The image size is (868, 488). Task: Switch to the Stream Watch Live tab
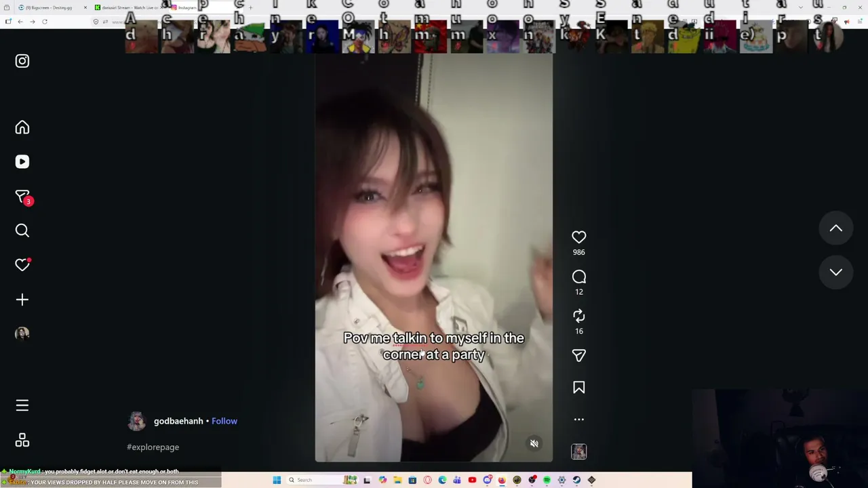(129, 7)
